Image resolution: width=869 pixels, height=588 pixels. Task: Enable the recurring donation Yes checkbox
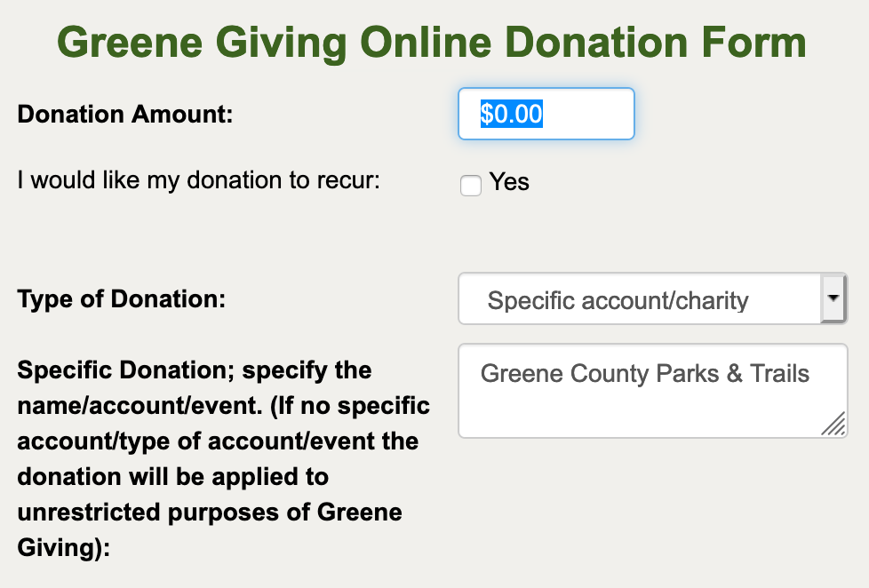[x=471, y=185]
